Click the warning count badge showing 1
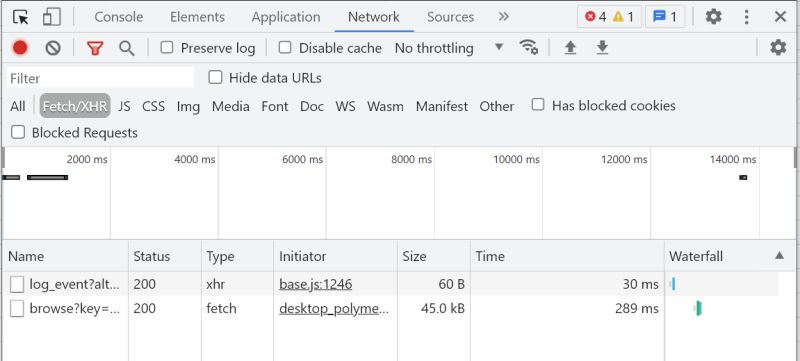The width and height of the screenshot is (800, 361). 623,17
